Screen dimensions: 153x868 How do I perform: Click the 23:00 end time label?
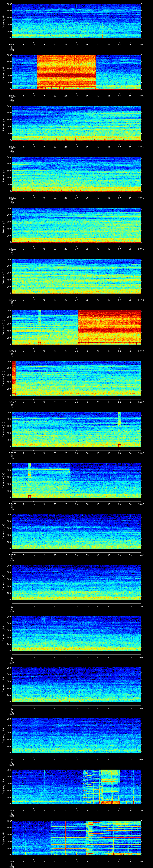[x=141, y=402]
